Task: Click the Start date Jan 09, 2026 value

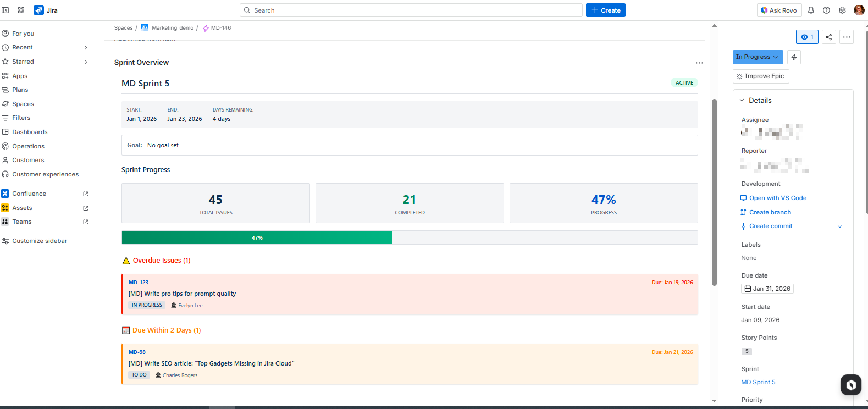Action: [x=760, y=320]
